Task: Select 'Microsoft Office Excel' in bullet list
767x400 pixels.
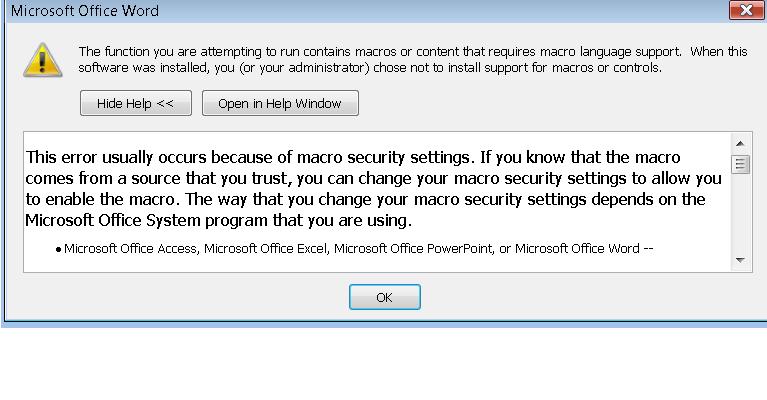Action: (266, 248)
